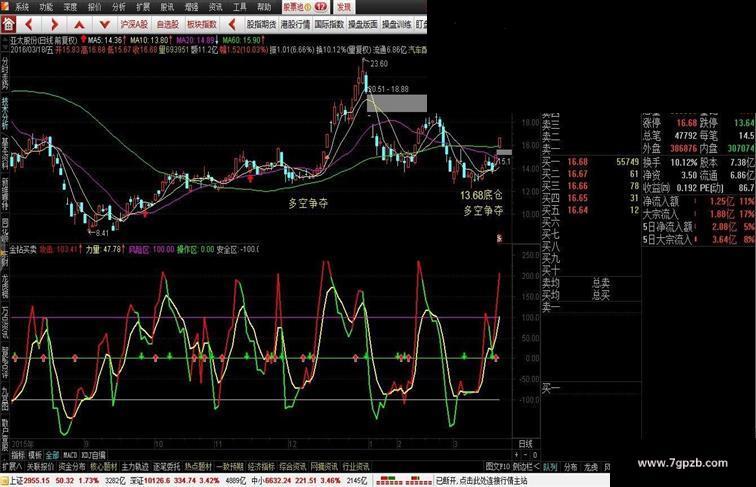The height and width of the screenshot is (487, 756).
Task: Click the small S marker icon on chart
Action: coord(500,238)
